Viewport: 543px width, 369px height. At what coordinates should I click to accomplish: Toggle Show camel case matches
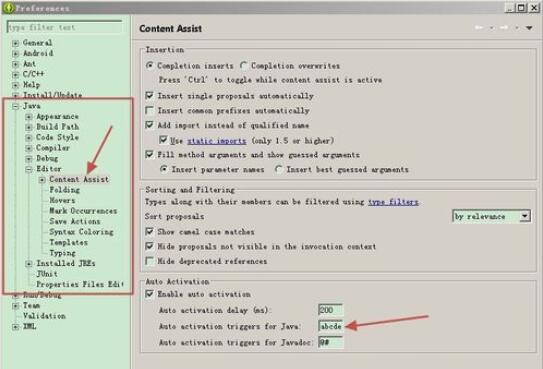point(150,232)
